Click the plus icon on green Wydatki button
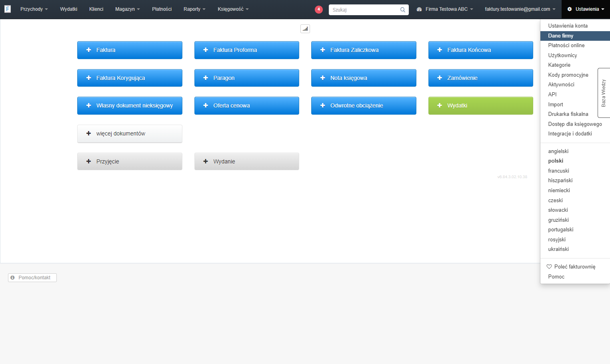 point(440,105)
